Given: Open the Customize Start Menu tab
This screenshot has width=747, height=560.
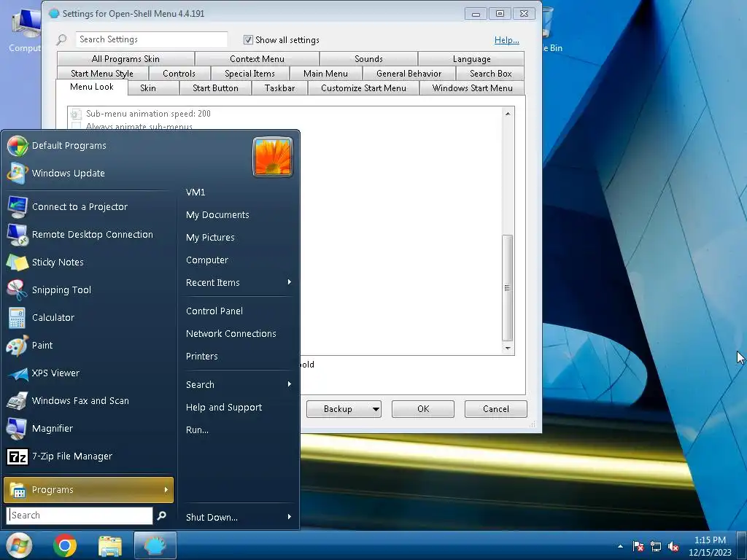Looking at the screenshot, I should (x=363, y=88).
